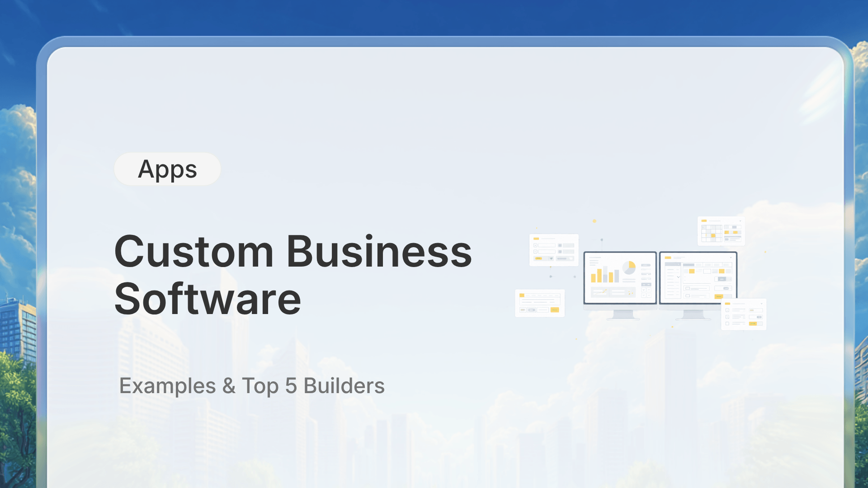Expand chevron at right monitor's top corner
868x488 pixels.
click(x=731, y=257)
